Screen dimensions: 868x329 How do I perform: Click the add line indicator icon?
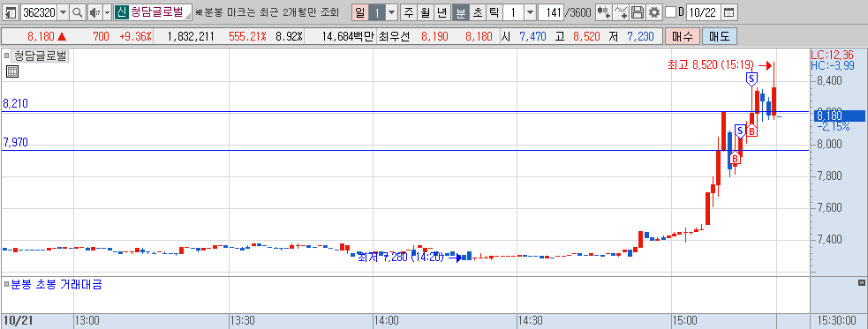point(621,12)
